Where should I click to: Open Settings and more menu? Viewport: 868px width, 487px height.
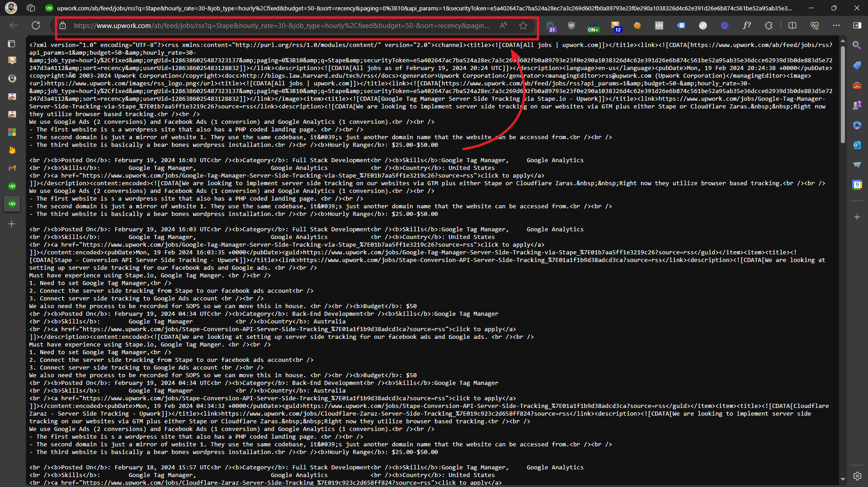[x=836, y=26]
